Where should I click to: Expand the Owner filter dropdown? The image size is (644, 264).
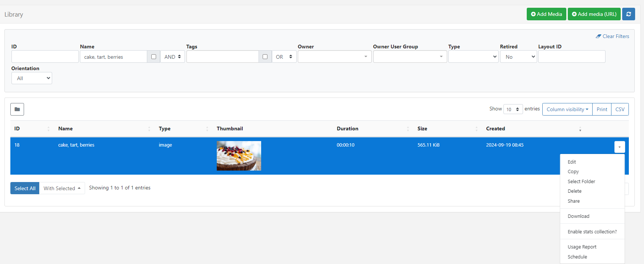[334, 57]
